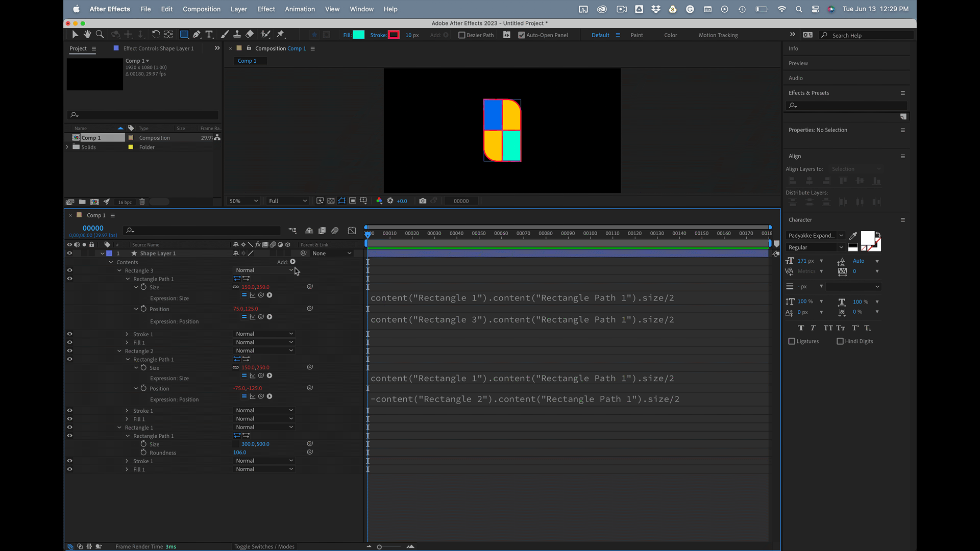Screen dimensions: 980x551
Task: Uncheck the Auto-Open Panel checkbox
Action: tap(521, 35)
